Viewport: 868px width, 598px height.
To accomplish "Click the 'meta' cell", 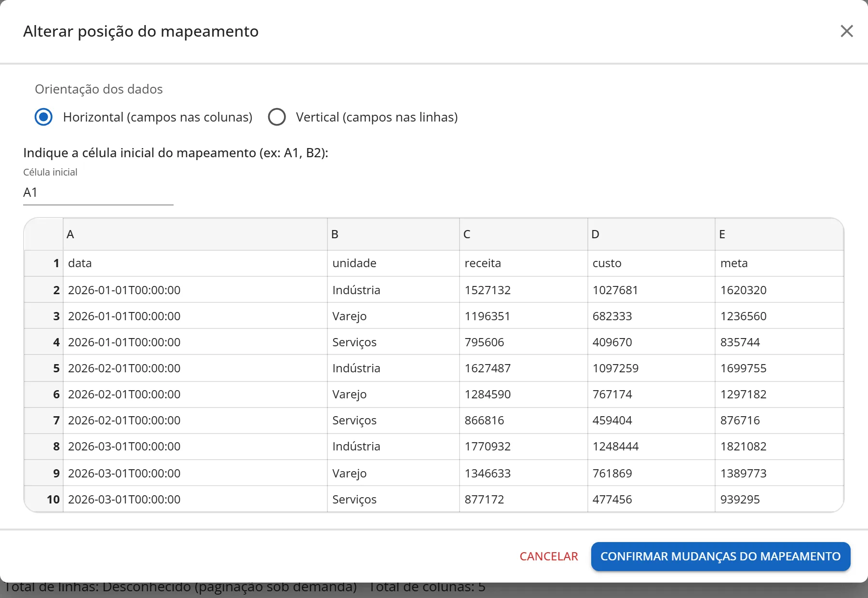I will point(779,263).
